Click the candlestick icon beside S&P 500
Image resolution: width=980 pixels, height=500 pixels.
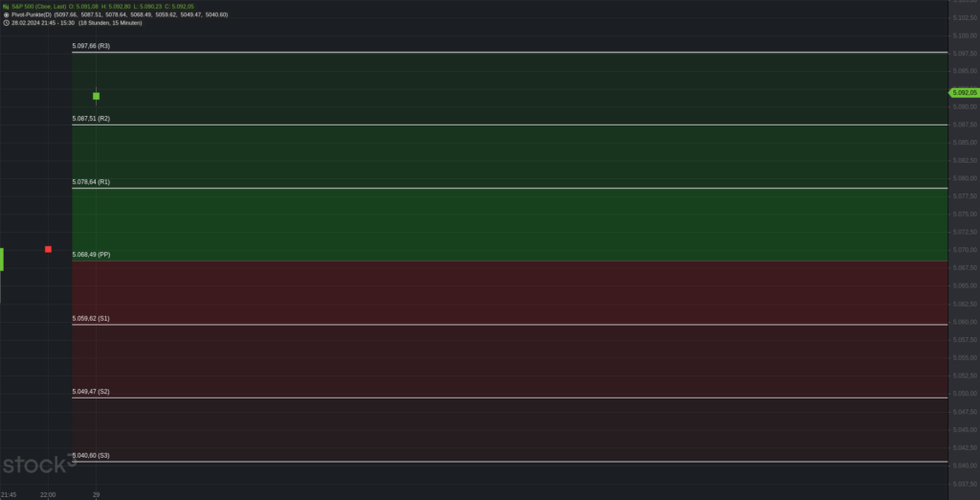click(x=6, y=7)
